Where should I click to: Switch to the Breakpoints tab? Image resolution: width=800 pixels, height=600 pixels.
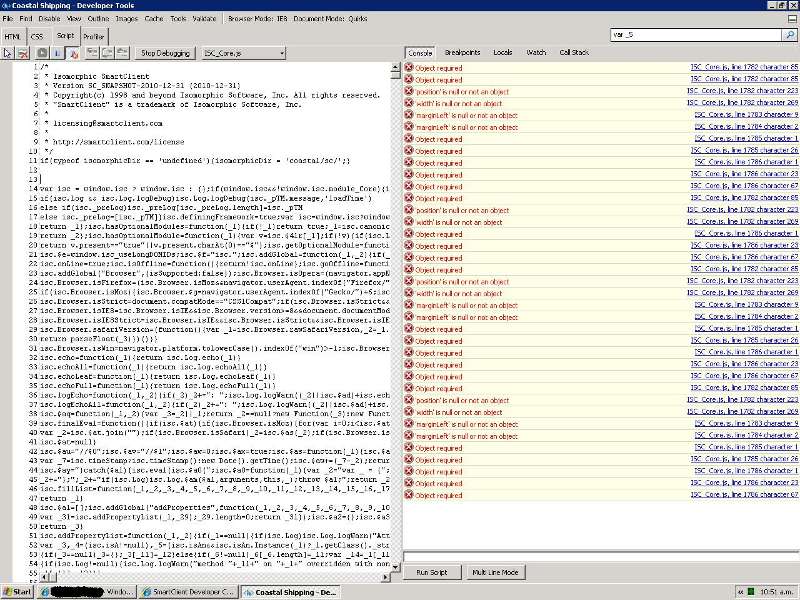point(462,51)
